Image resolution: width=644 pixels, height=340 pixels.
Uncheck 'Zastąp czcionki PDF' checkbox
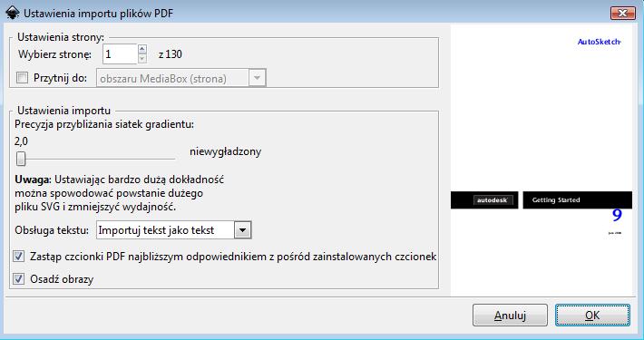(18, 257)
